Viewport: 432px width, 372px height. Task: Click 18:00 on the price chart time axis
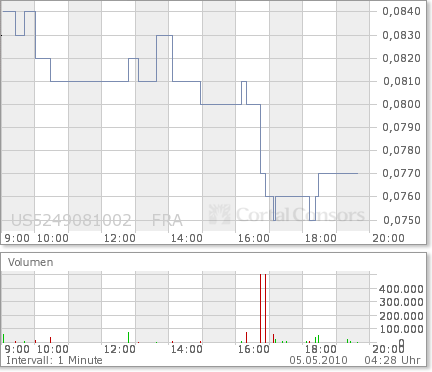[321, 238]
